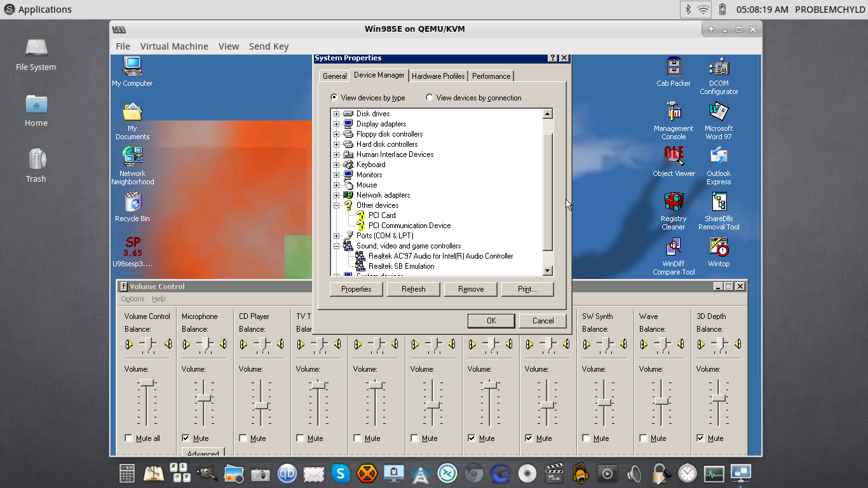Uncheck Mute under the 3D Depth column

[x=701, y=438]
